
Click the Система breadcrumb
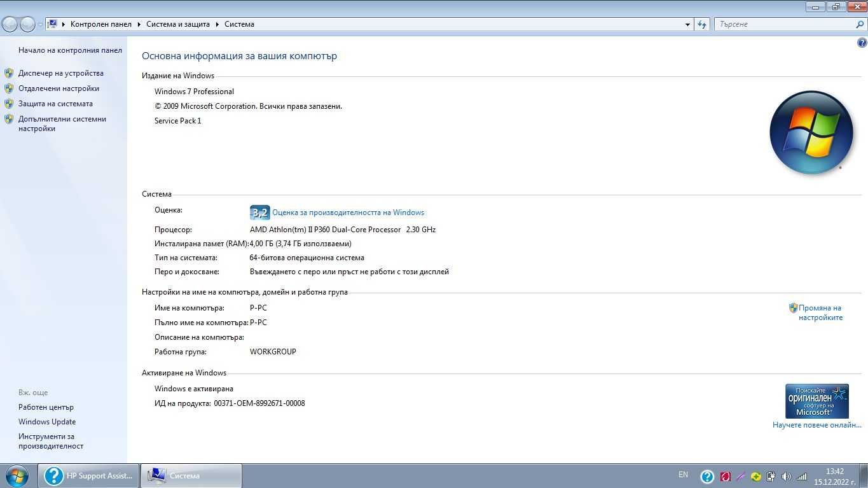[x=239, y=24]
